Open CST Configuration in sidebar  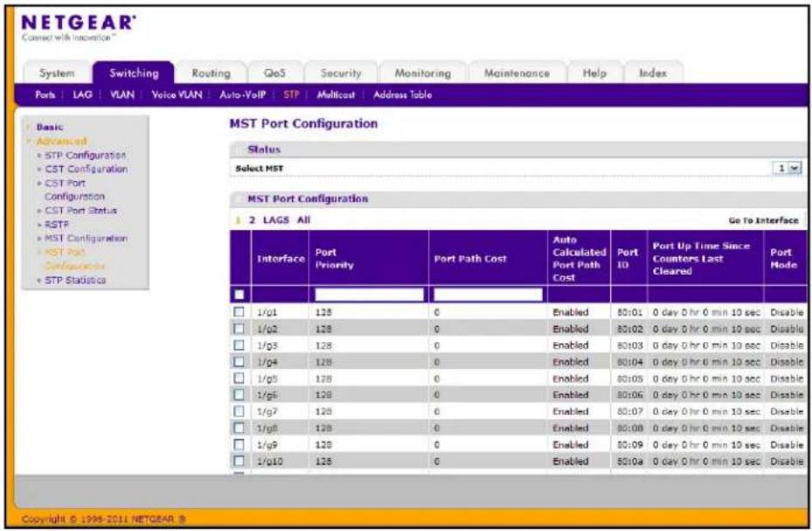(86, 169)
